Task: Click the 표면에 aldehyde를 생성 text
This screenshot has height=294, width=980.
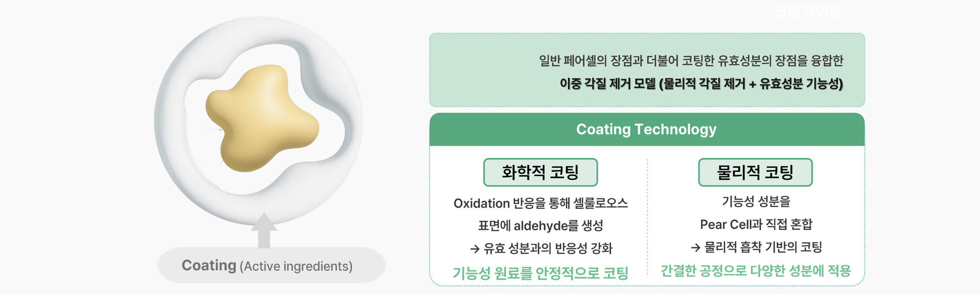Action: (541, 226)
